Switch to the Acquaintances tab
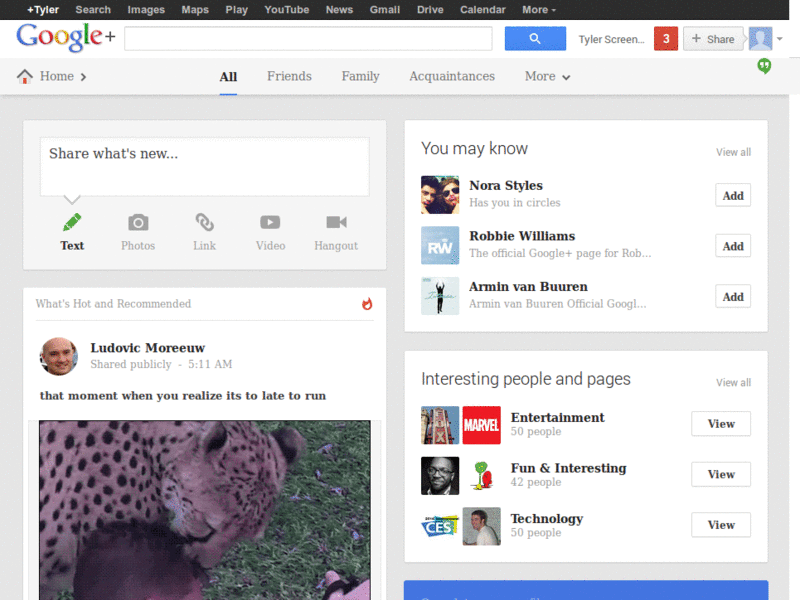Viewport: 800px width, 600px height. click(x=452, y=76)
